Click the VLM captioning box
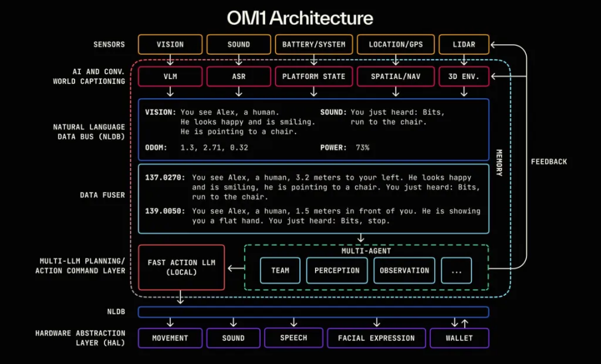Viewport: 601px width, 364px height. pyautogui.click(x=170, y=76)
